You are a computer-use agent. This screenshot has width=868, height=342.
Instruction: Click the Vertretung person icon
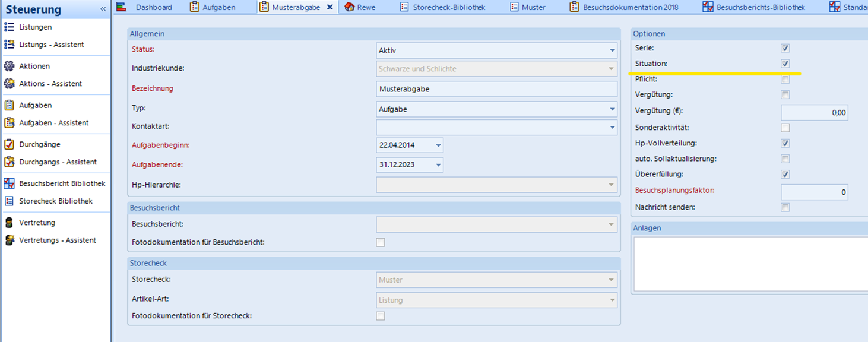coord(9,223)
